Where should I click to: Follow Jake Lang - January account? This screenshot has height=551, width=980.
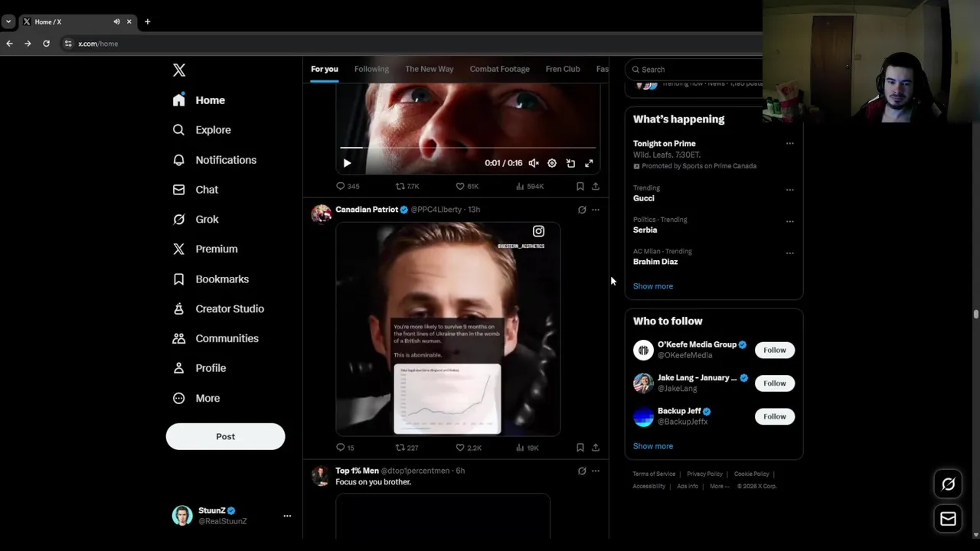click(x=774, y=383)
